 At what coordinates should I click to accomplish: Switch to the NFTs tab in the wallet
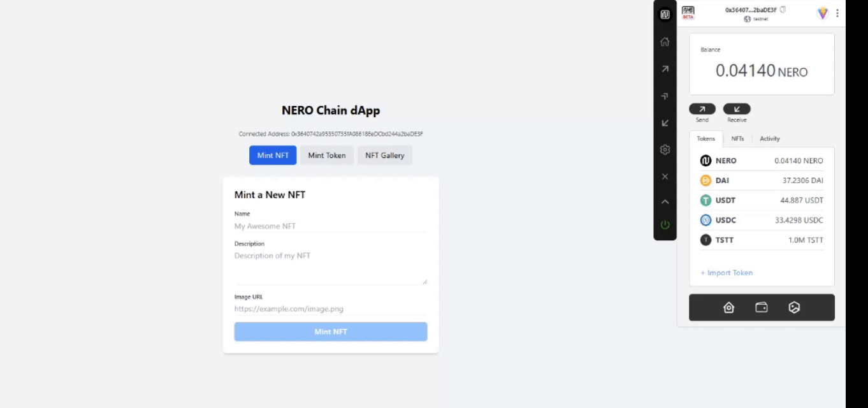point(737,138)
